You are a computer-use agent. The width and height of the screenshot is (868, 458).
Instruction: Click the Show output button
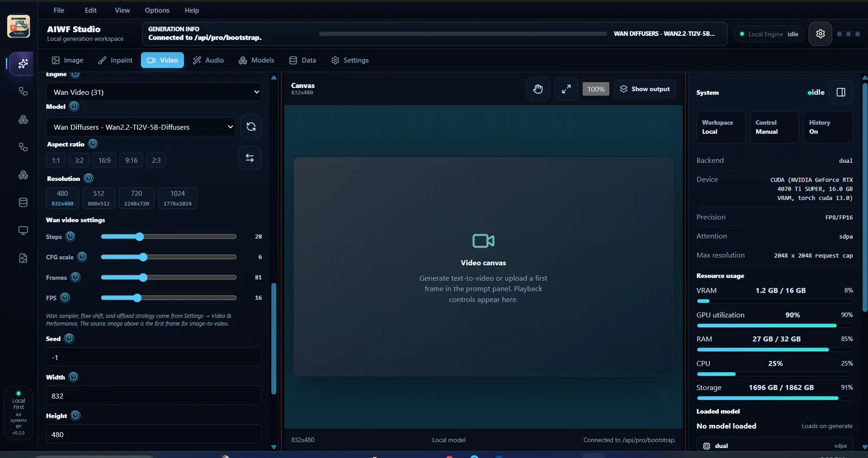[644, 89]
